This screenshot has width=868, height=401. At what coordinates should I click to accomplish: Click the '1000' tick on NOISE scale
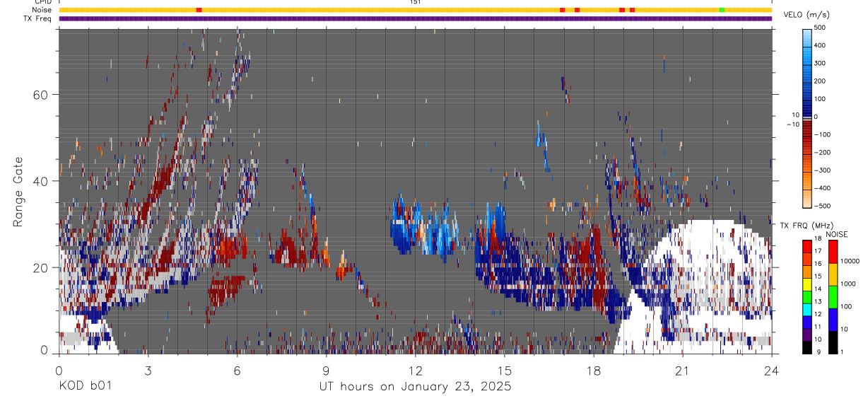[x=850, y=284]
